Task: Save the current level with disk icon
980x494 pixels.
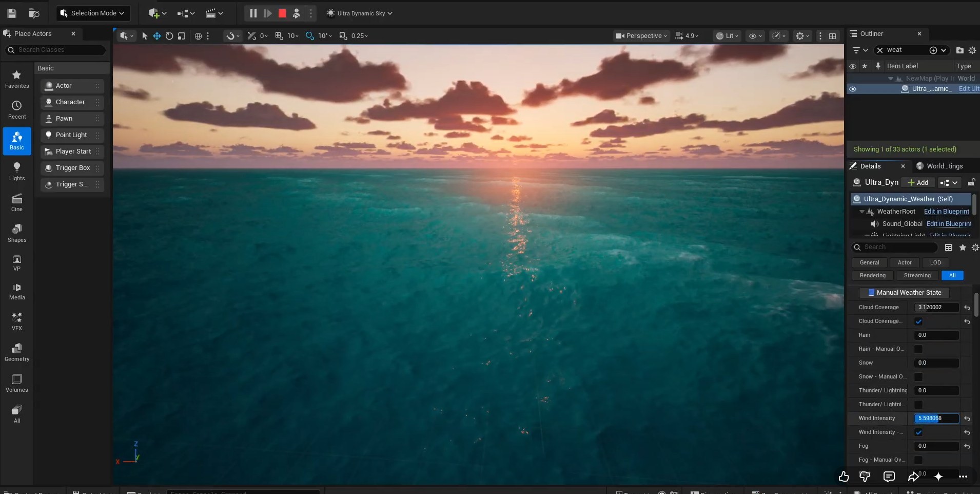Action: (x=11, y=13)
